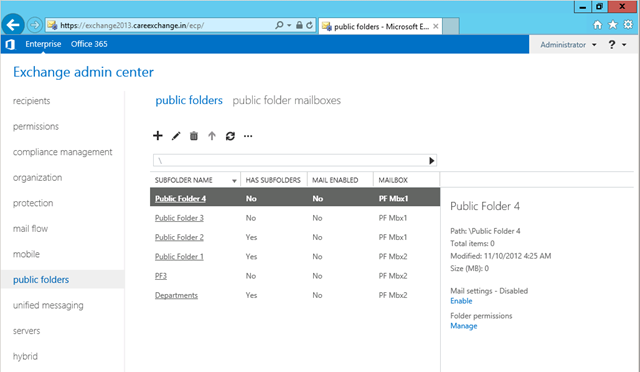Screen dimensions: 640x372
Task: Switch to public folder mailboxes tab
Action: pos(287,100)
